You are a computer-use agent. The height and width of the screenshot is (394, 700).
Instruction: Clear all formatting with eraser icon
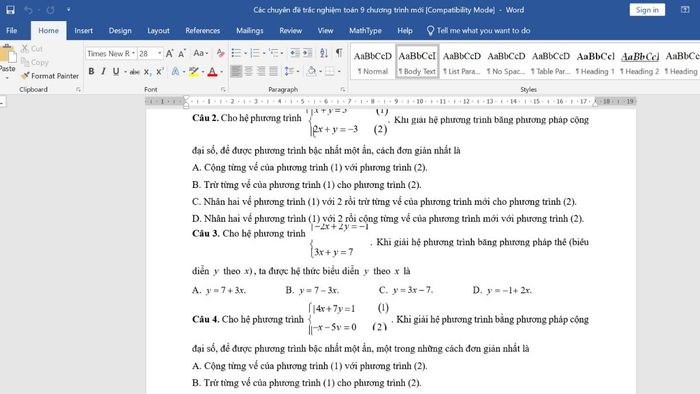(221, 54)
